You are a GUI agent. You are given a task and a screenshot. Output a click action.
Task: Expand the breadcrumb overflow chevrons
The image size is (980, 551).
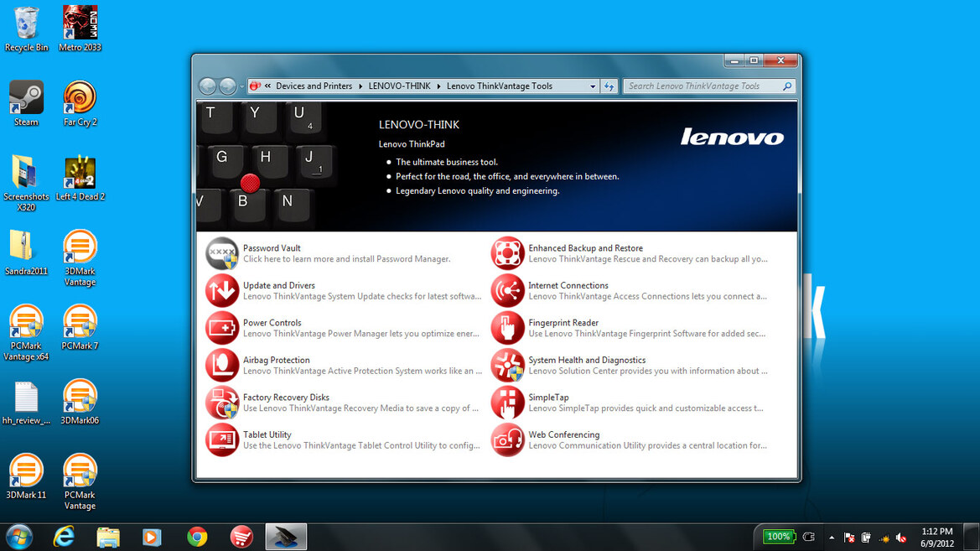(267, 86)
